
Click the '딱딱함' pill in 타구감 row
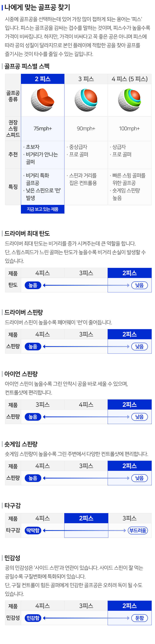point(33,531)
